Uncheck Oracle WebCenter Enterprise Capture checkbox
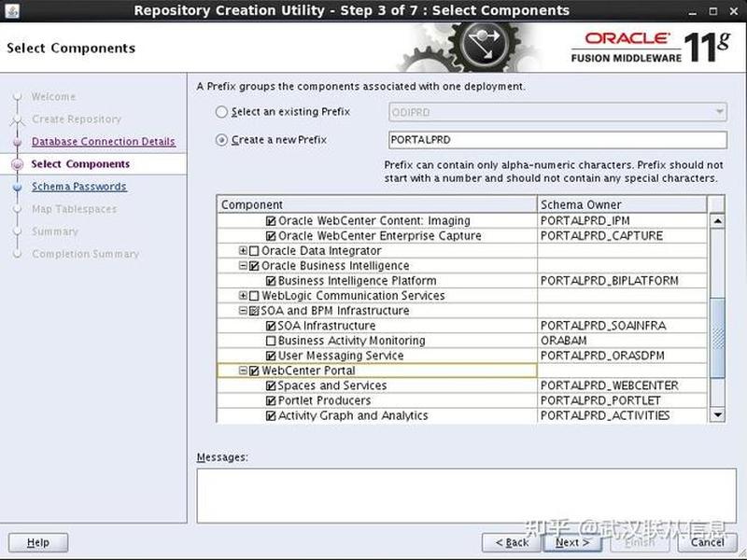 pos(271,236)
